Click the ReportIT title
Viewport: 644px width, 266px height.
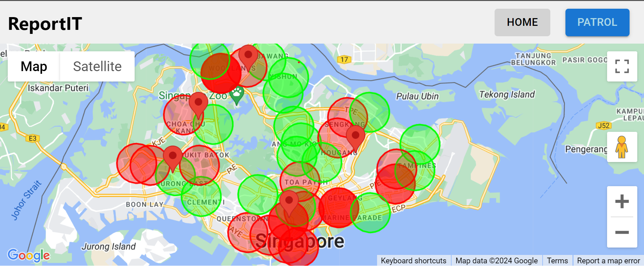(45, 24)
